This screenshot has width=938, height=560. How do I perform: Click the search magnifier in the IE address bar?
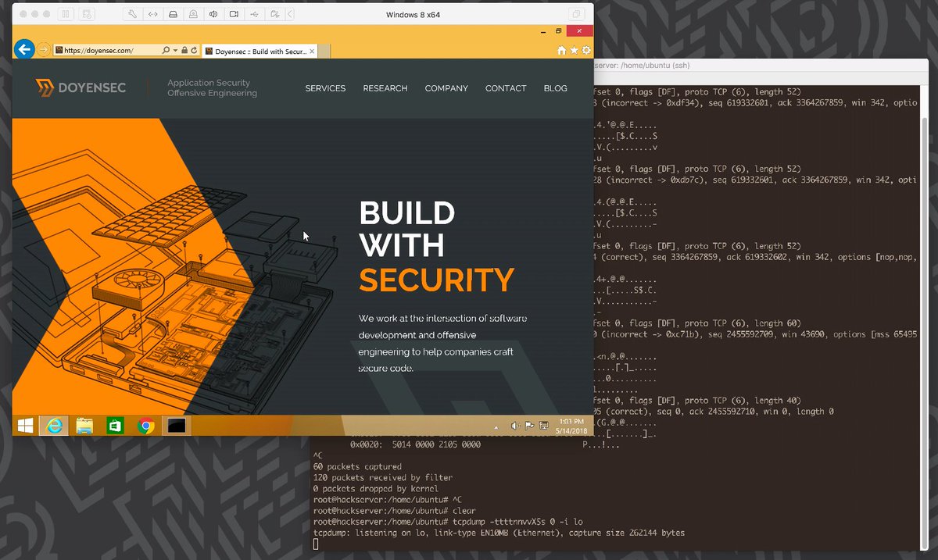tap(166, 50)
